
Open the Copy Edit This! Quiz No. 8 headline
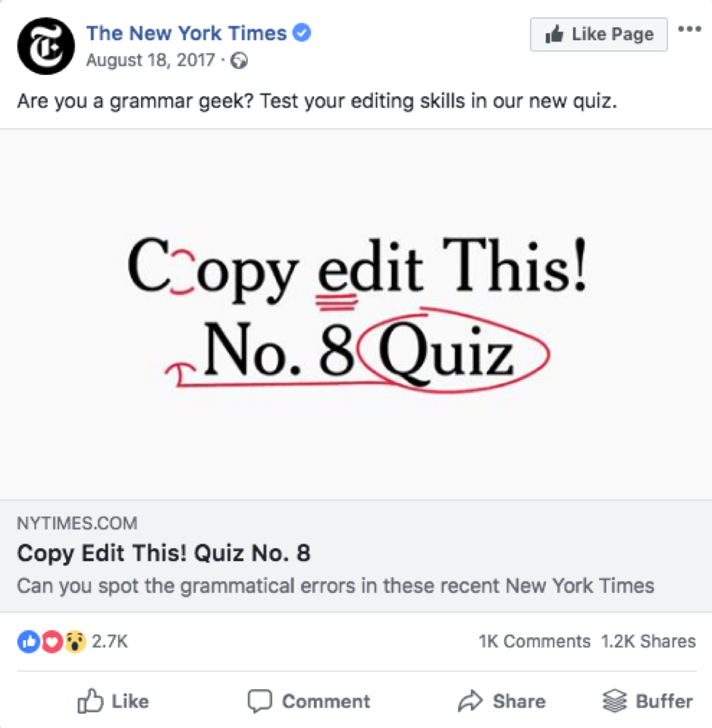click(164, 554)
